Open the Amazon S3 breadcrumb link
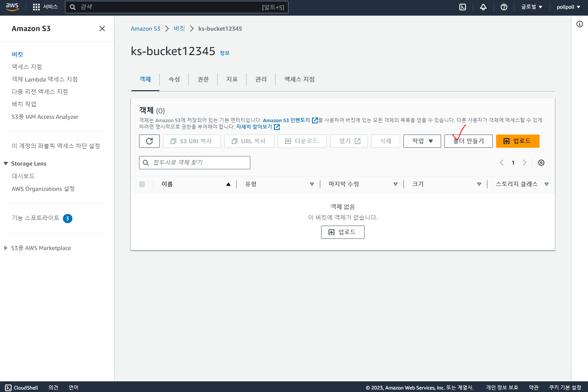This screenshot has height=392, width=588. [145, 29]
